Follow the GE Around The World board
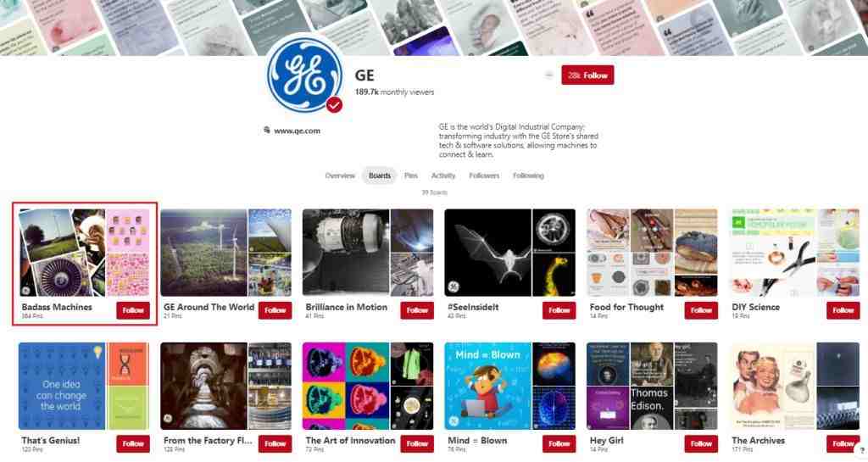Image resolution: width=868 pixels, height=462 pixels. pos(275,310)
